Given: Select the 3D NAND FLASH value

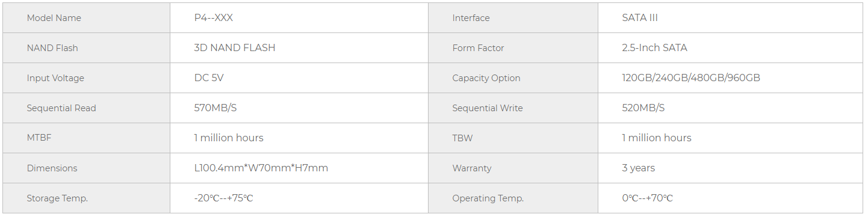Looking at the screenshot, I should pos(235,48).
